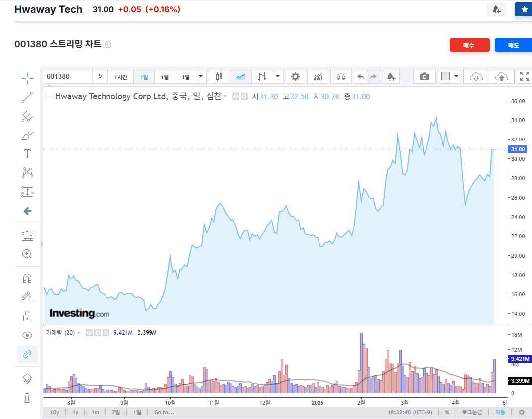Select the trend line drawing tool

click(x=27, y=97)
